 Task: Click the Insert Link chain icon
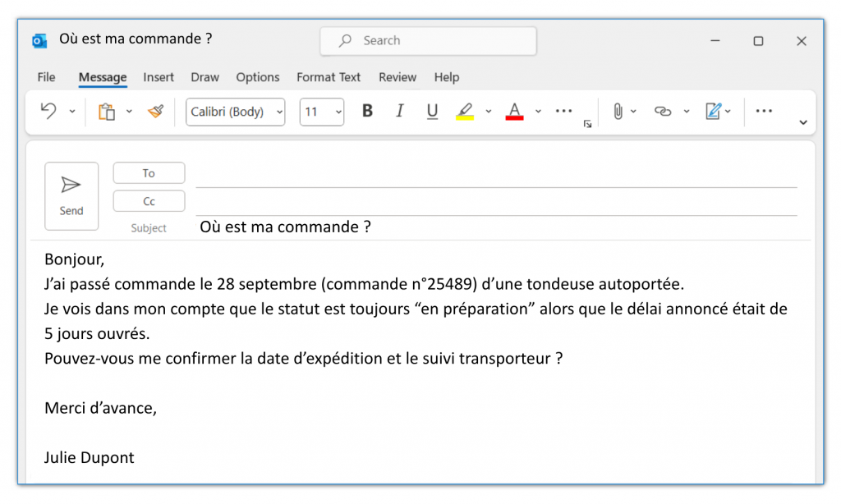click(x=663, y=112)
